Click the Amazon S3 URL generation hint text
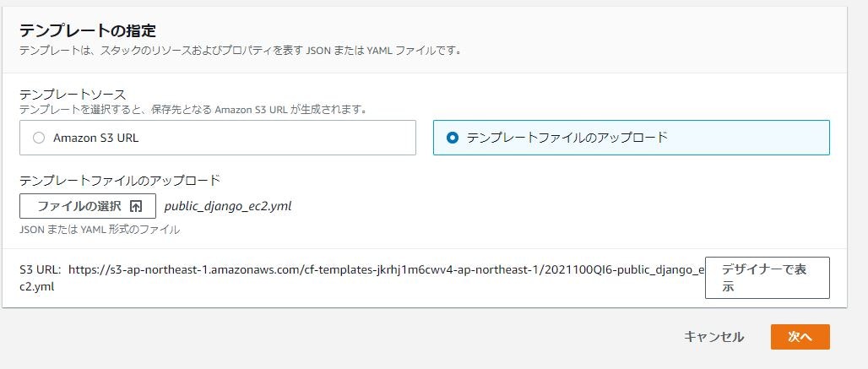 pos(193,109)
